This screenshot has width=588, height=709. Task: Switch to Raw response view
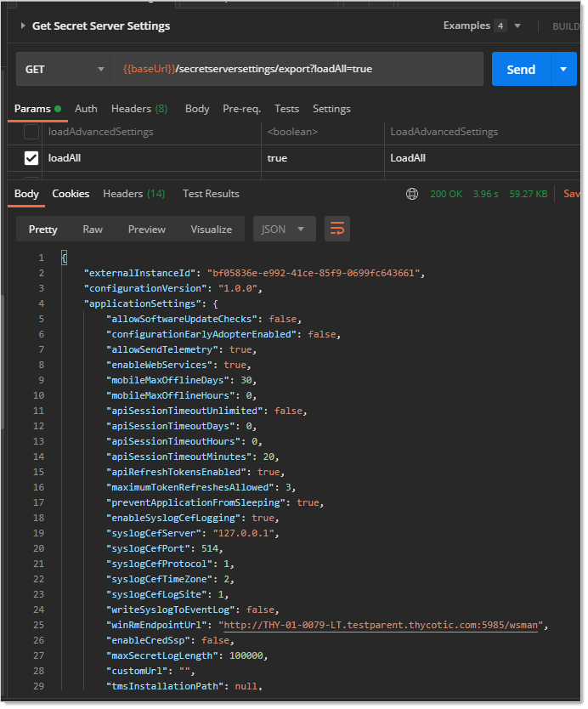(x=93, y=230)
